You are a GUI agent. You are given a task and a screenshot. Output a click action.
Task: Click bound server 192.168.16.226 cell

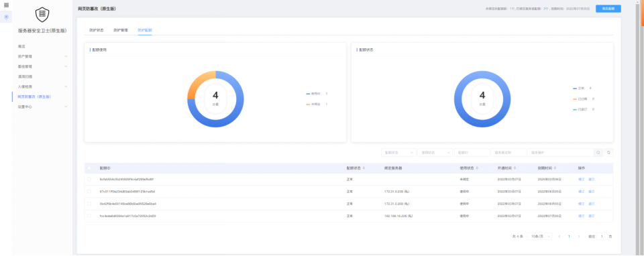pos(399,216)
